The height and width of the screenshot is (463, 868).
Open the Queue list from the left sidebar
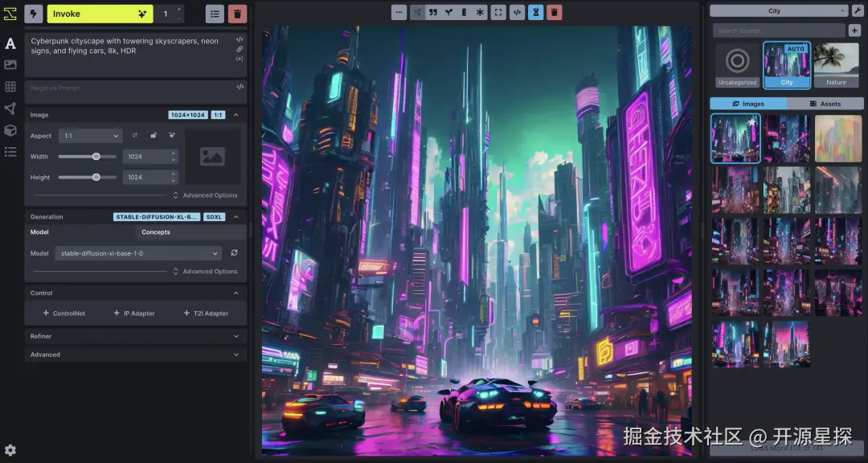[10, 150]
